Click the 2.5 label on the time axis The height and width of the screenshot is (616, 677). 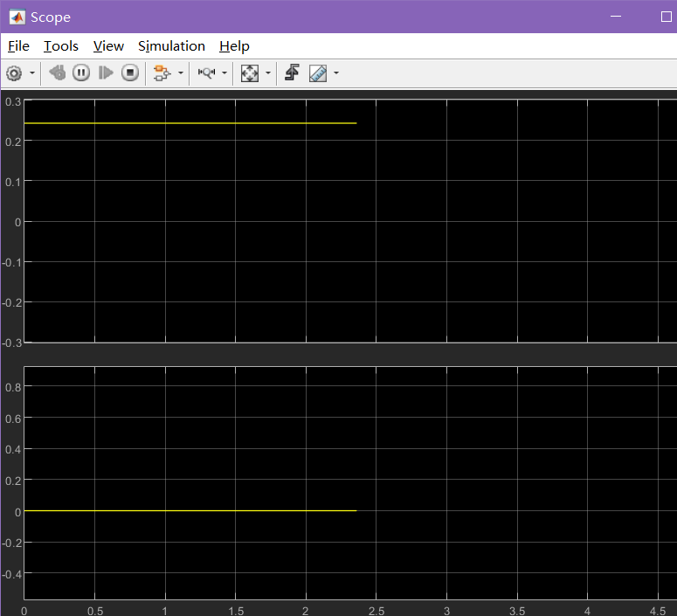coord(376,611)
